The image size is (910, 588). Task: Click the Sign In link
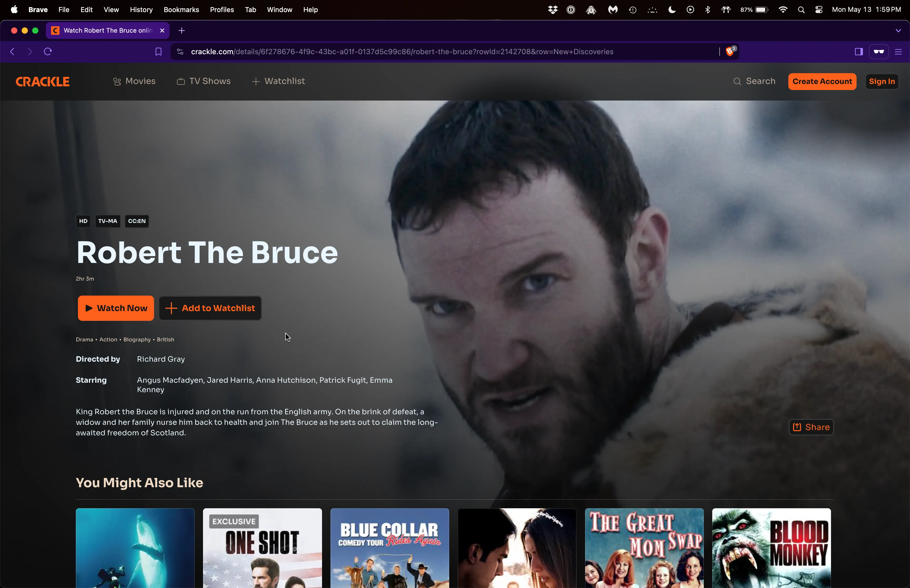pos(882,81)
